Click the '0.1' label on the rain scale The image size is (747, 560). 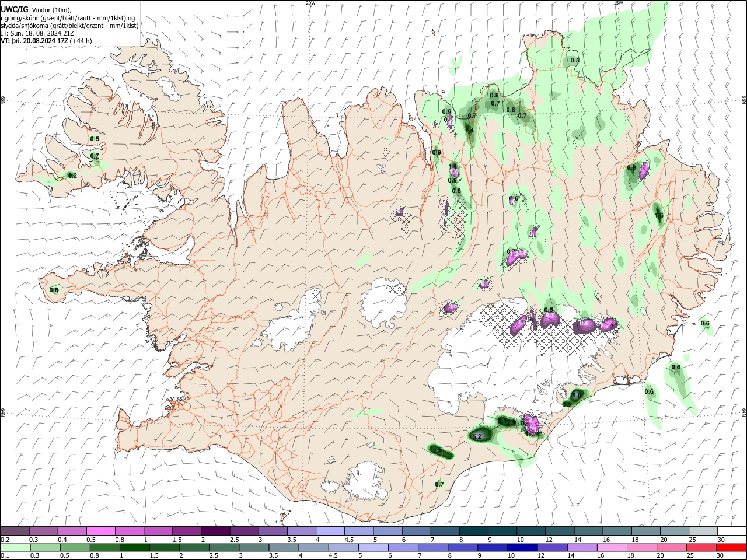(5, 555)
